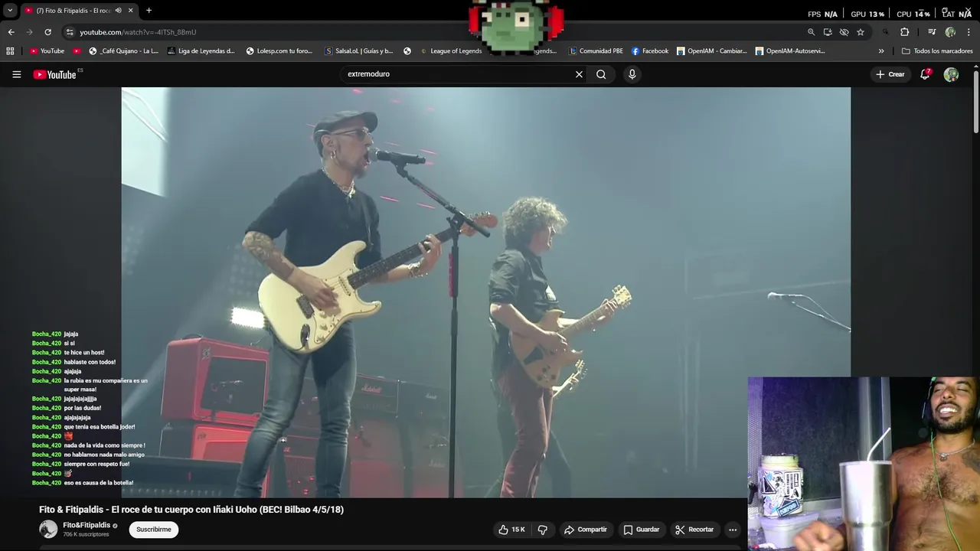Open the apps grid in bookmarks bar
Viewport: 980px width, 551px height.
point(10,51)
